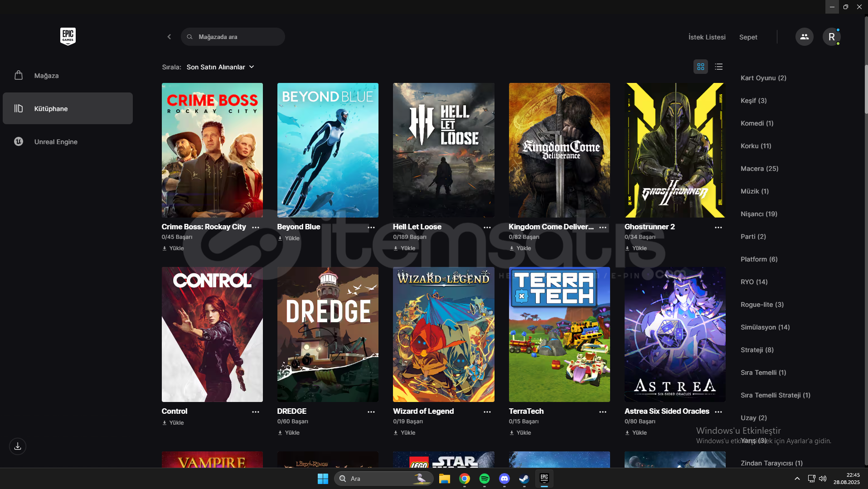The height and width of the screenshot is (489, 868).
Task: Filter by Macera (25) genre
Action: (759, 169)
